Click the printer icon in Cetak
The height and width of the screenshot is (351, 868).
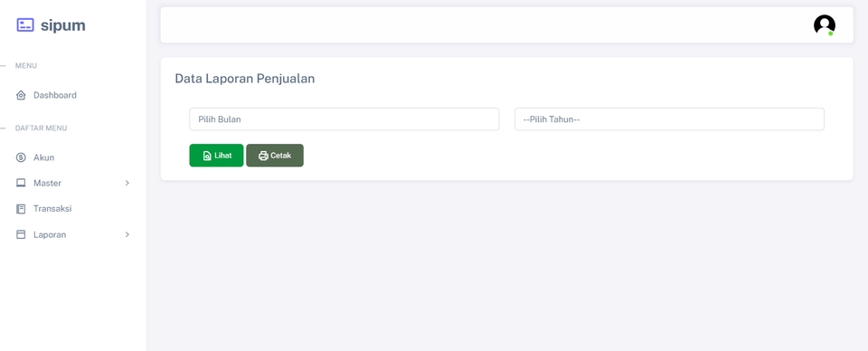click(x=263, y=156)
